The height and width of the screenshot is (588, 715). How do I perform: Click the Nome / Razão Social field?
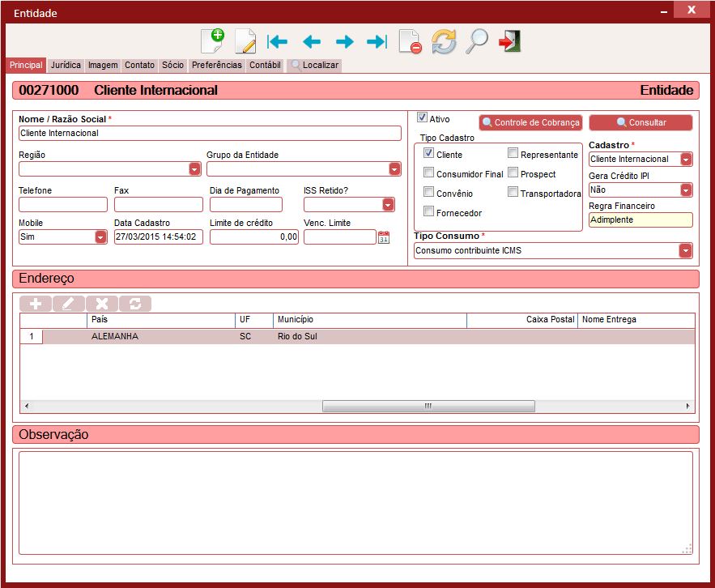(210, 133)
